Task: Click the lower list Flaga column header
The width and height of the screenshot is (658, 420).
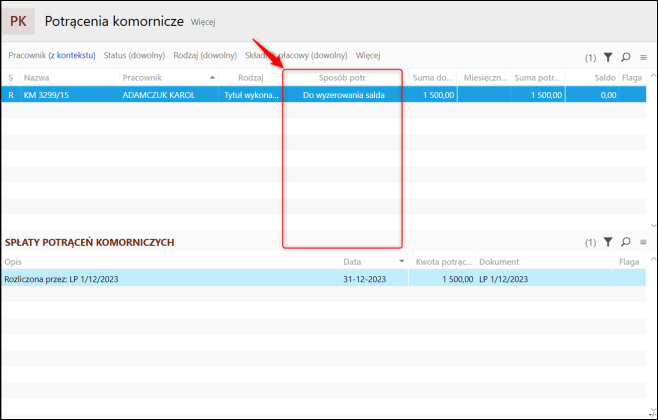Action: coord(629,262)
